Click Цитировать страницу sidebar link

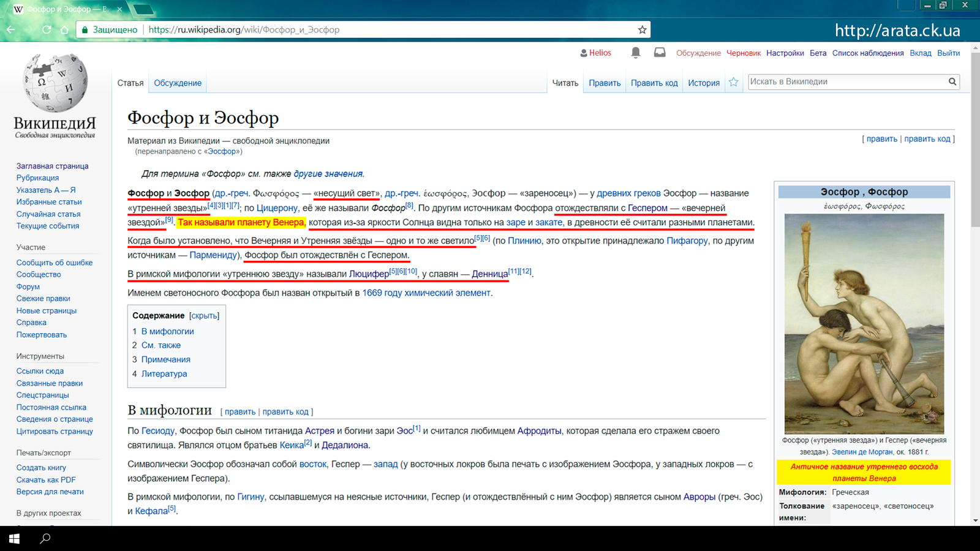[x=55, y=431]
